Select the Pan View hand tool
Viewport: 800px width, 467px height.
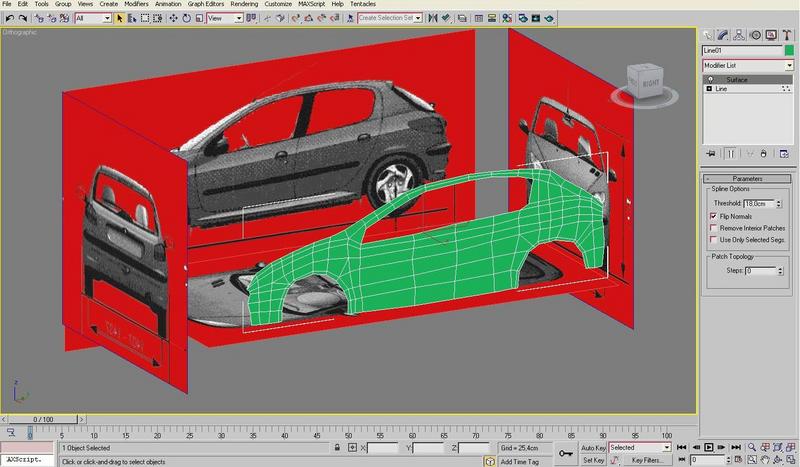tap(765, 460)
